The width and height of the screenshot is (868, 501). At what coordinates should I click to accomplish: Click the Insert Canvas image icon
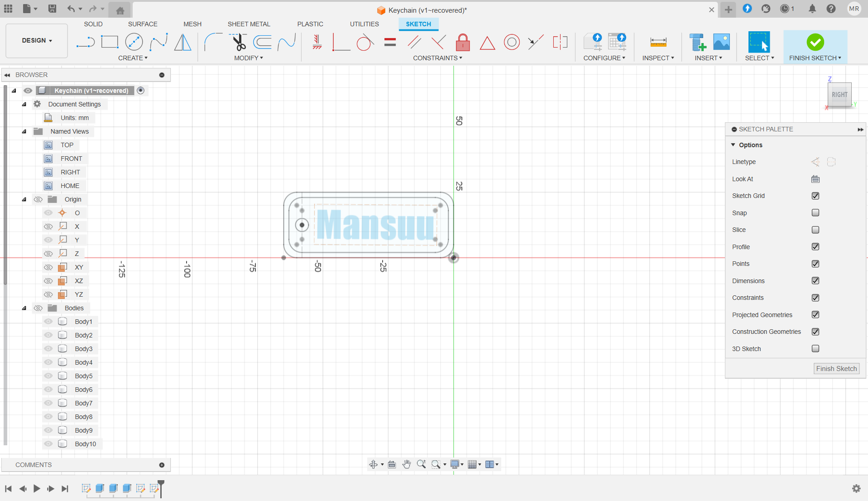click(x=721, y=42)
